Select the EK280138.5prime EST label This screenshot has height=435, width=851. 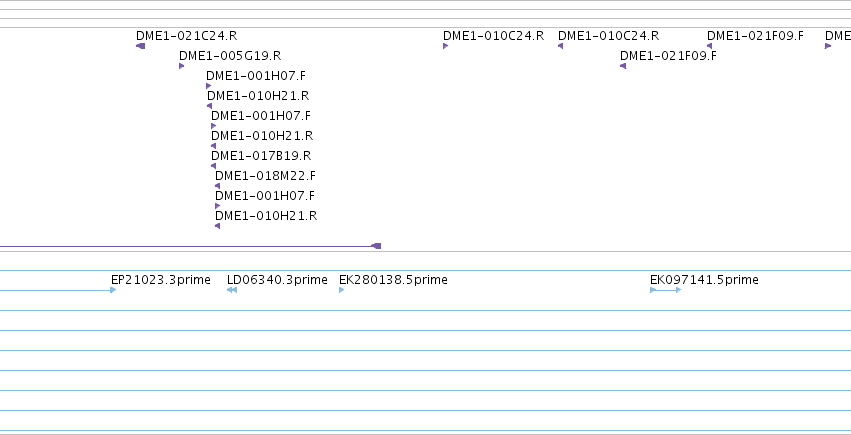(393, 280)
